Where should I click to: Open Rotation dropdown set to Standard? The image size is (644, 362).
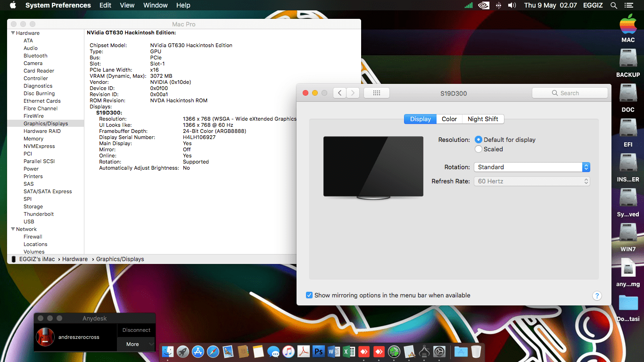[532, 167]
